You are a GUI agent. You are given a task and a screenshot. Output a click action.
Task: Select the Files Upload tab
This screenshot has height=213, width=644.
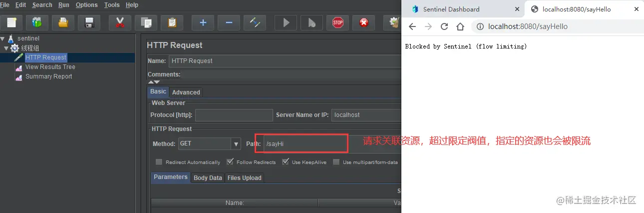coord(244,178)
